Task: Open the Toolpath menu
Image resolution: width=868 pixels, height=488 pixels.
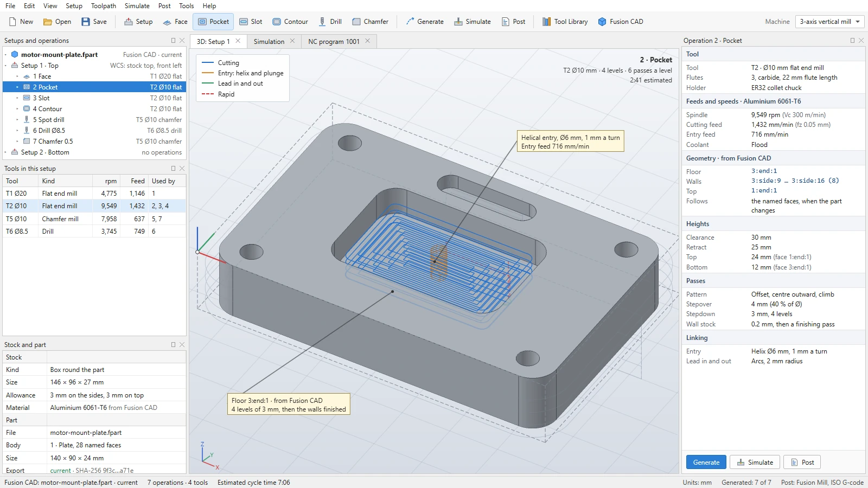Action: (x=104, y=6)
